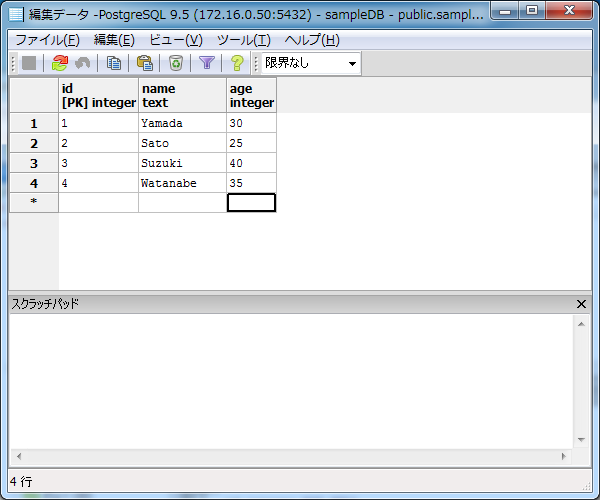Click the Save changes toolbar icon

29,63
